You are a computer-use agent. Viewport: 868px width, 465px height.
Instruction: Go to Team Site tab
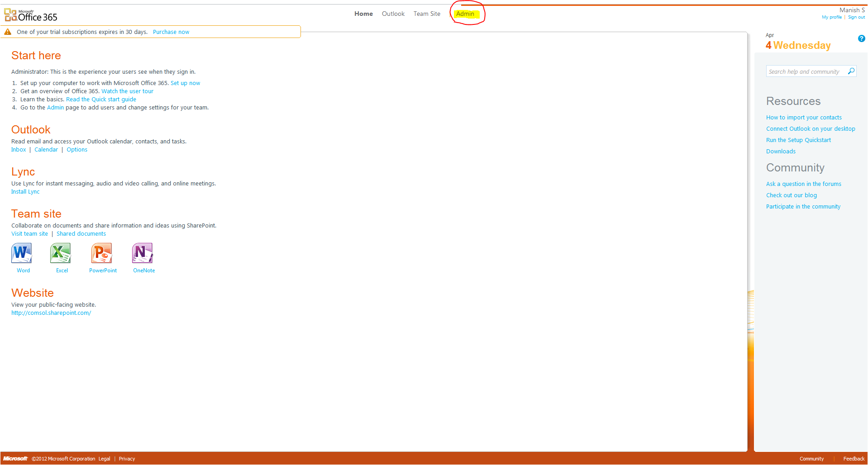tap(427, 14)
